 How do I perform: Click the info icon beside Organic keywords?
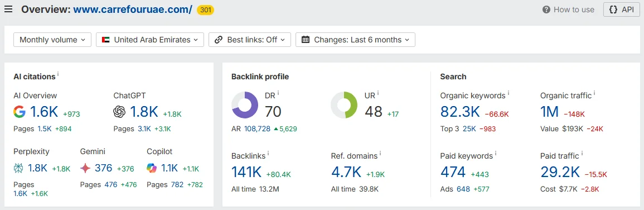click(x=509, y=93)
